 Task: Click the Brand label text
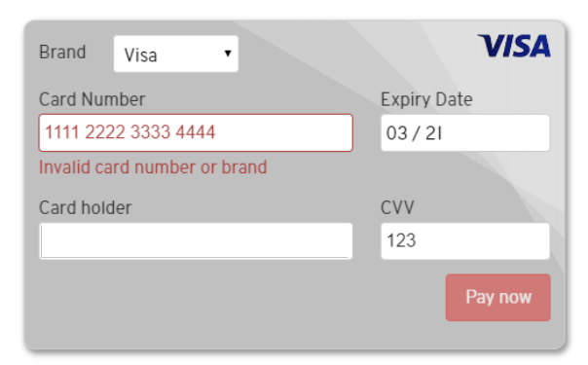click(x=62, y=52)
